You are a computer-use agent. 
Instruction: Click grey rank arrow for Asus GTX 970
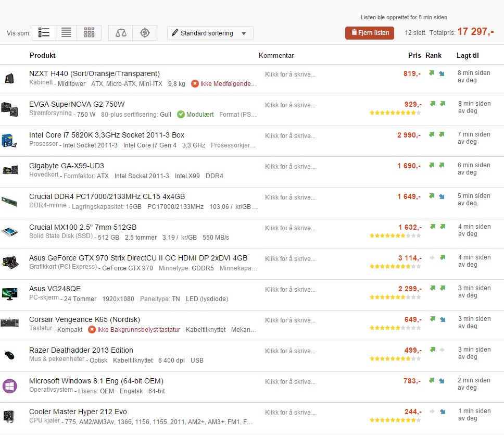pyautogui.click(x=432, y=257)
